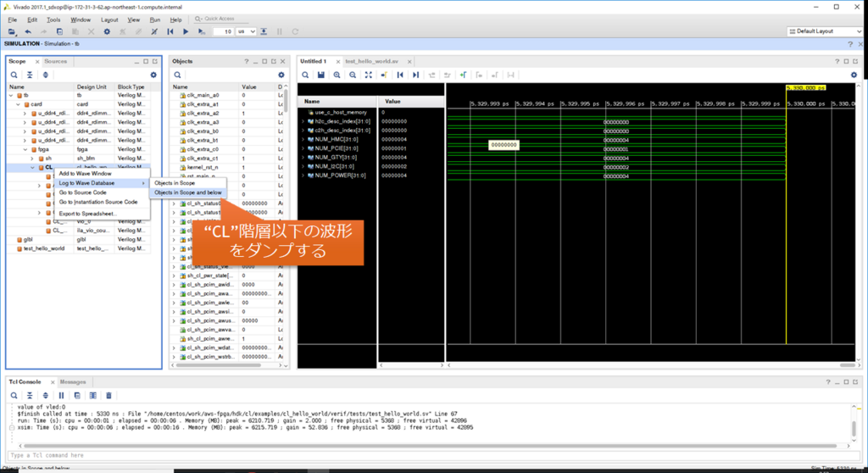Expand the NUM_PCIE[31:0] signal
Image resolution: width=868 pixels, height=473 pixels.
[303, 148]
